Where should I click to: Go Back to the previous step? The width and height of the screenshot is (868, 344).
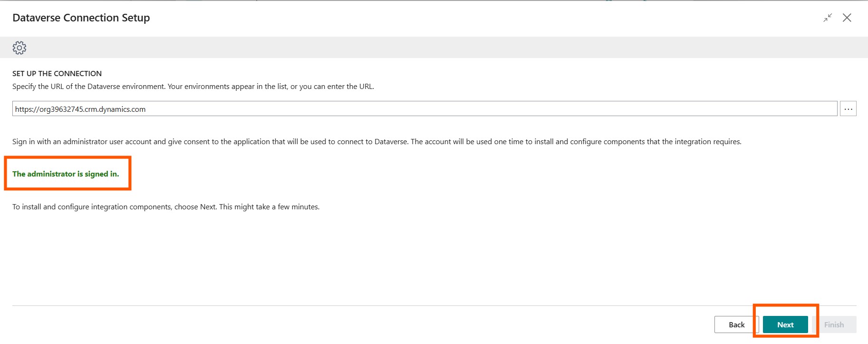[x=736, y=324]
